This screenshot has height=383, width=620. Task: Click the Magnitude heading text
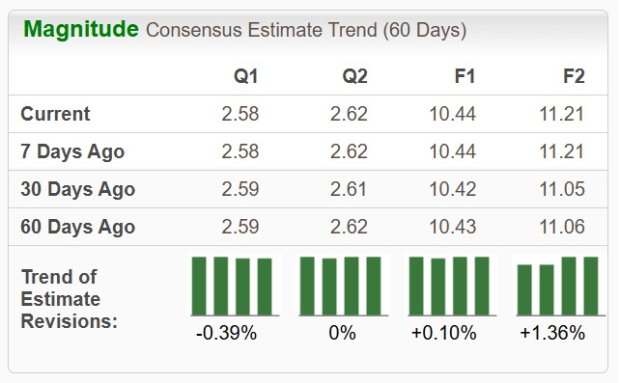click(81, 30)
